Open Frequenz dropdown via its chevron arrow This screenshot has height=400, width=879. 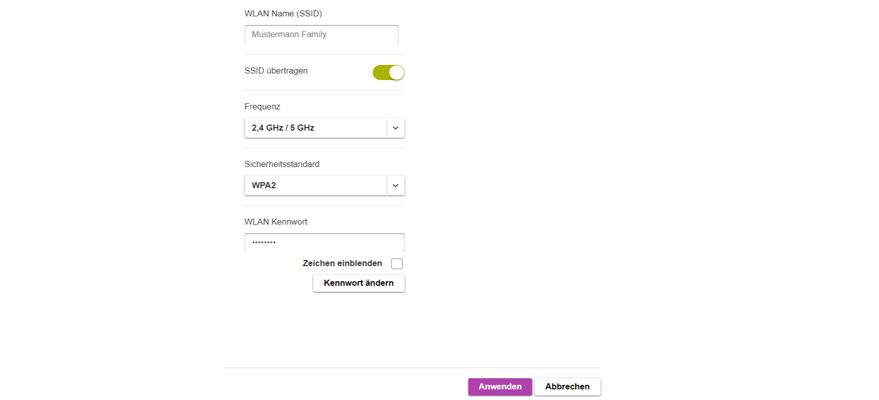click(x=395, y=128)
